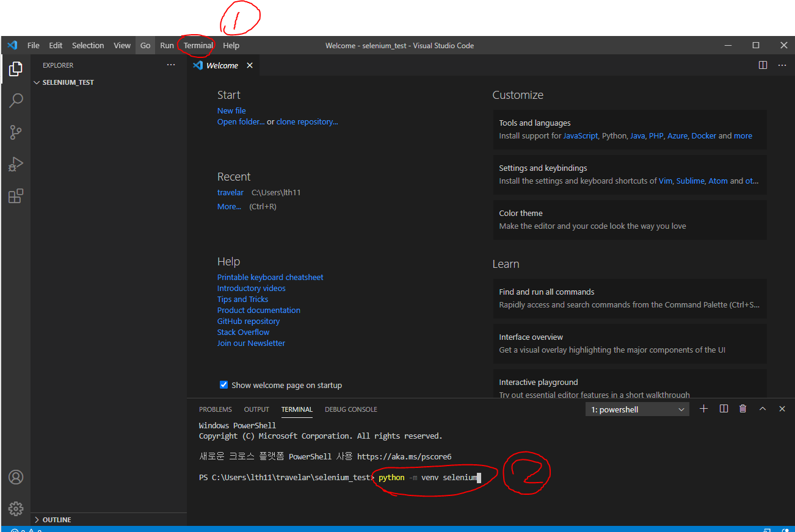Click Join our Newsletter link

pos(251,343)
